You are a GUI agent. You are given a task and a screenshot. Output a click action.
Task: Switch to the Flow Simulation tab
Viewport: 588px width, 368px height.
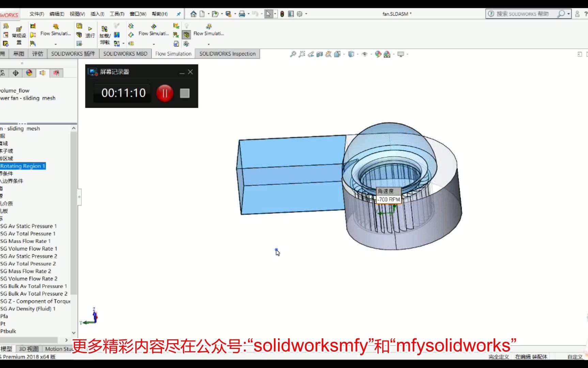(173, 54)
